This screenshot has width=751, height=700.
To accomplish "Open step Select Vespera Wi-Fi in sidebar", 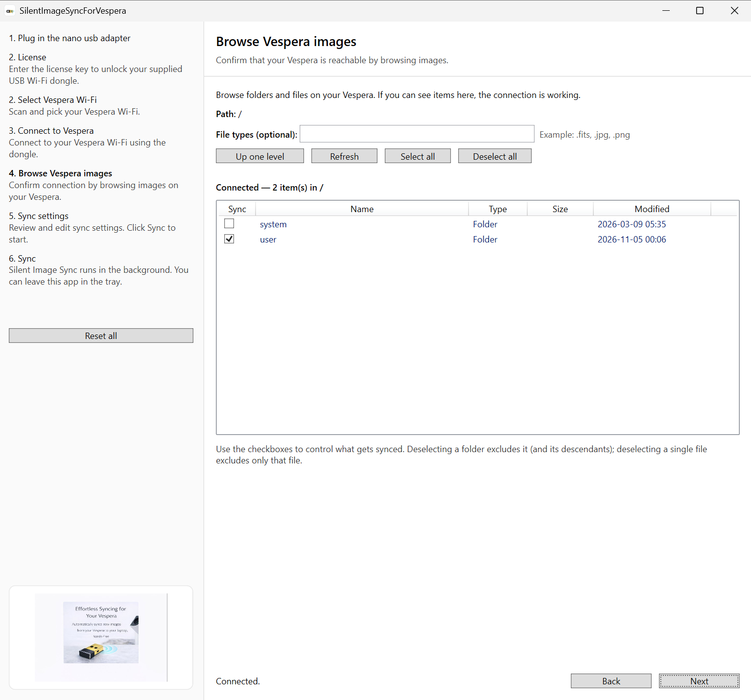I will [53, 100].
